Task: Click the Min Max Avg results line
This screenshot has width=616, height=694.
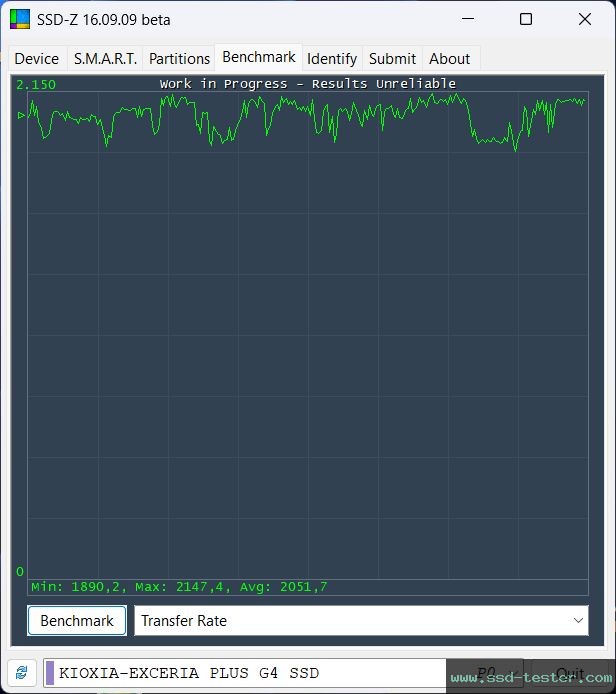Action: tap(179, 587)
